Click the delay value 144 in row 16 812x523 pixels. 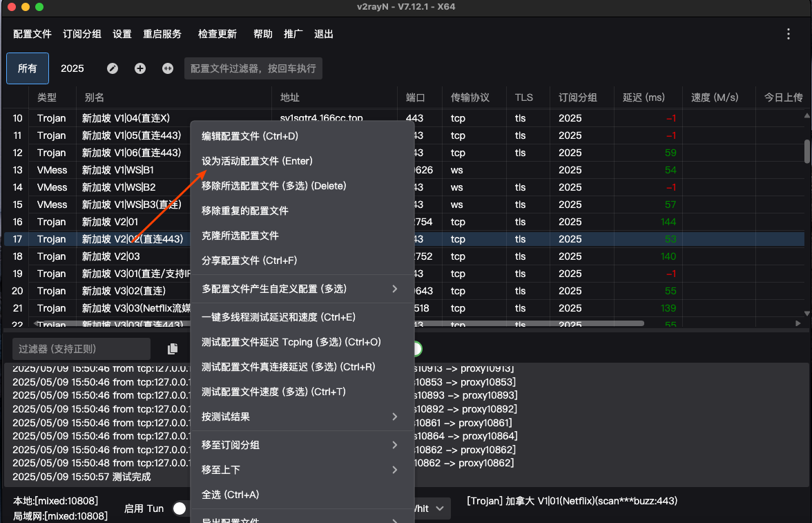coord(668,222)
